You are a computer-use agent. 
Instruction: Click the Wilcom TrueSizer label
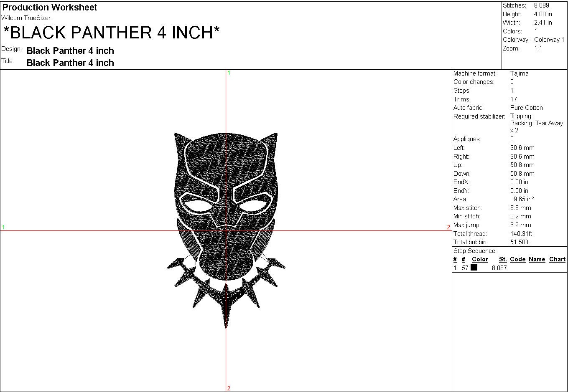point(26,18)
